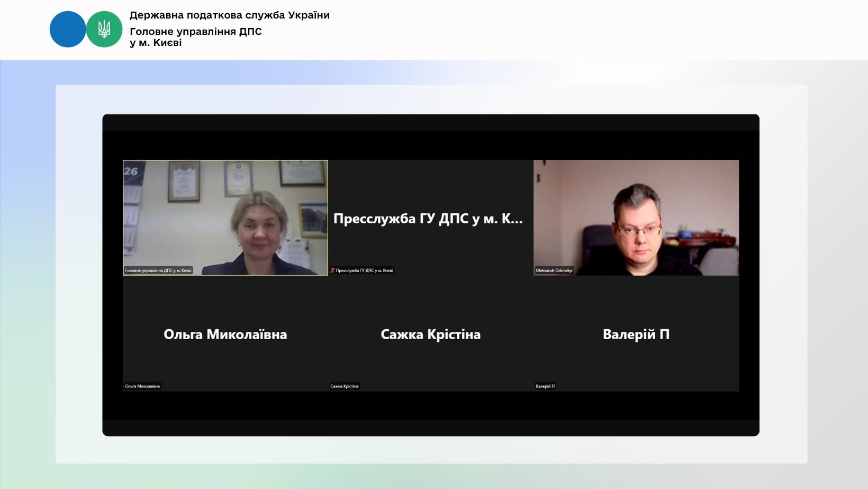
Task: Click the 'Oleksandr Odrinskyi' name tag
Action: 554,270
